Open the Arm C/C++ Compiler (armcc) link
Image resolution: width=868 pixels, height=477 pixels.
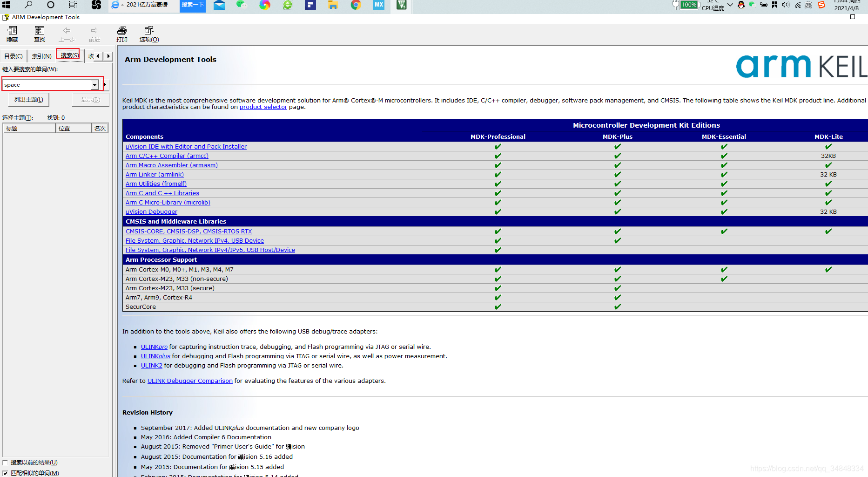167,156
